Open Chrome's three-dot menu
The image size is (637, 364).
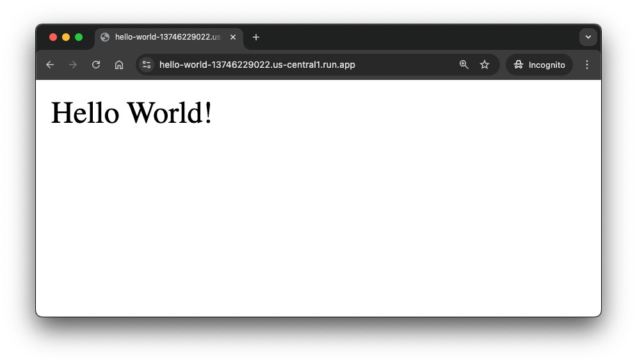click(587, 65)
